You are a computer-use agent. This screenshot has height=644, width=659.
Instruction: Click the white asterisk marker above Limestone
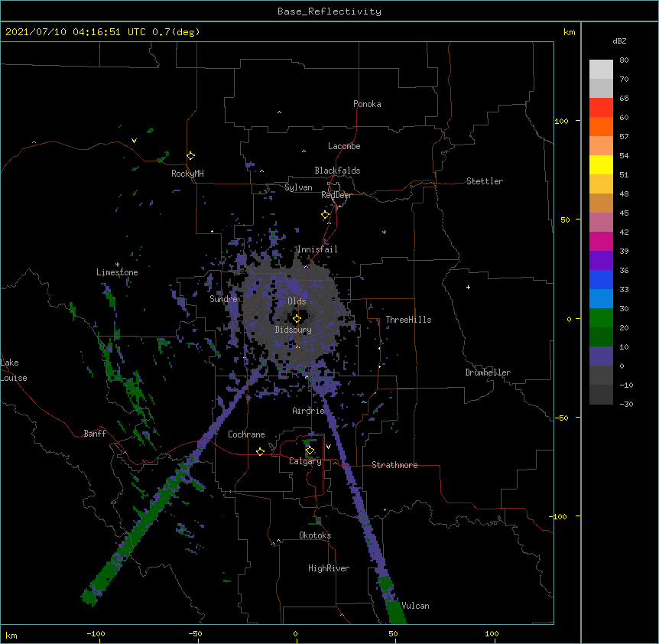(x=117, y=265)
